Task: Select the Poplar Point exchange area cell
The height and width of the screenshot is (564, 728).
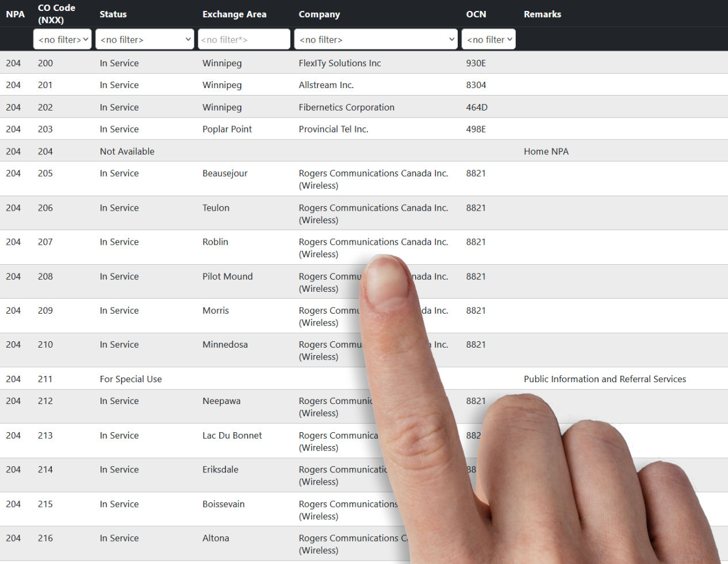Action: (227, 129)
